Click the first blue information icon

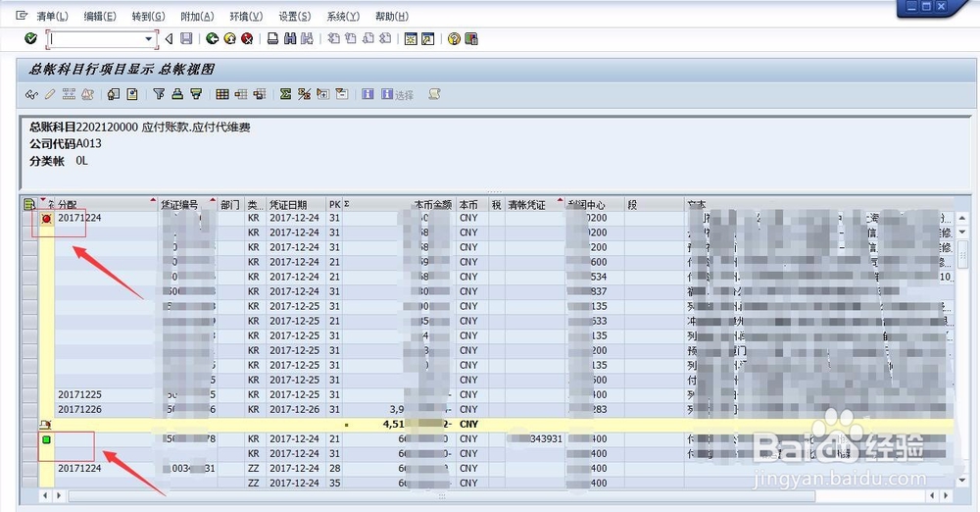click(x=368, y=94)
